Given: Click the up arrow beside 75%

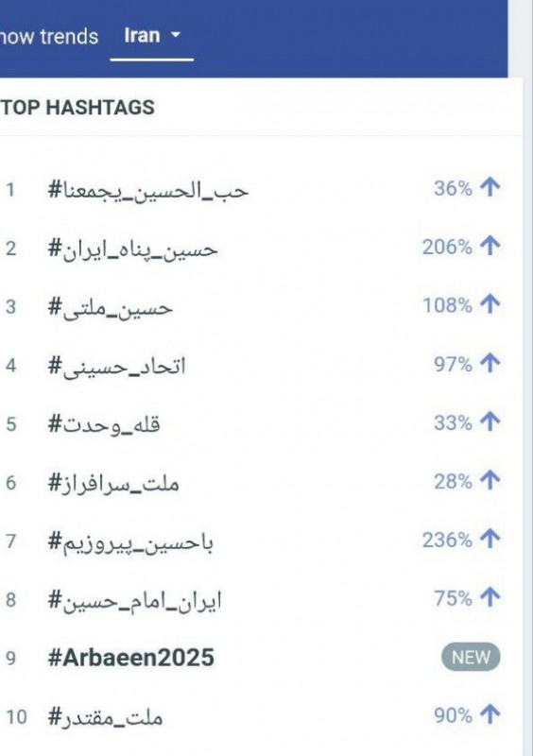Looking at the screenshot, I should click(x=490, y=598).
